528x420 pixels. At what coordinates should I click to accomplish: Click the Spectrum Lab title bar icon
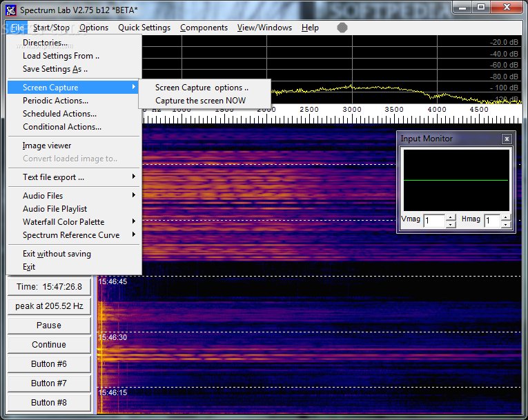tap(11, 10)
